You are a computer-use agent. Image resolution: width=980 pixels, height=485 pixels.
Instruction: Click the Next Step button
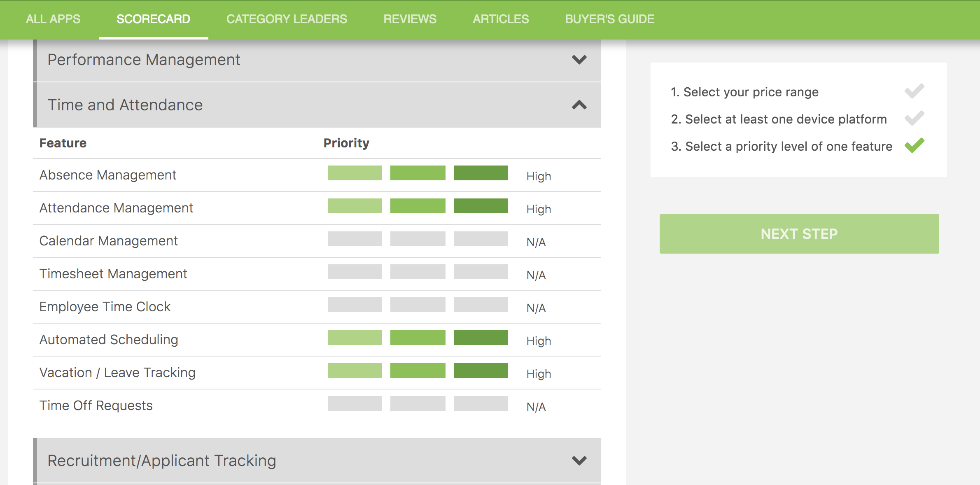pyautogui.click(x=799, y=234)
